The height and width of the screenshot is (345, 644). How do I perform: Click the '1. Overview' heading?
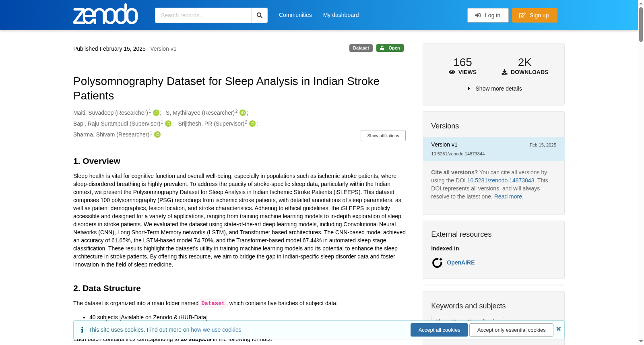[x=97, y=161]
